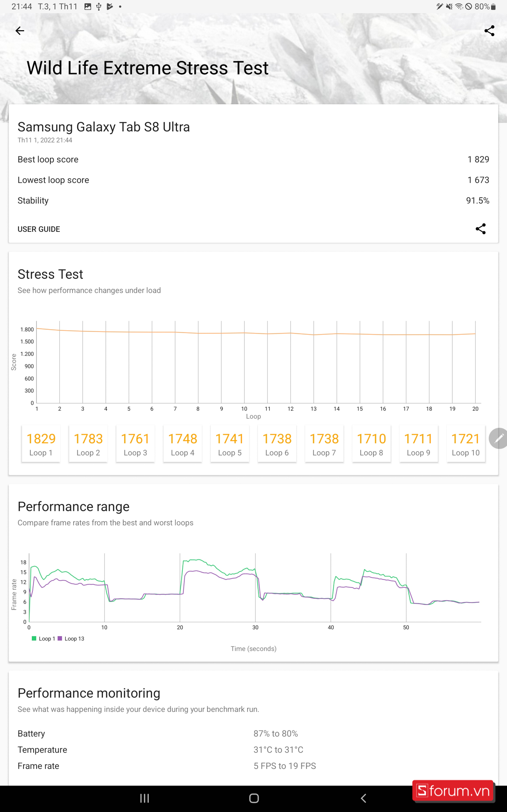Viewport: 507px width, 812px height.
Task: Tap the Lowest loop score value 1 673
Action: click(478, 180)
